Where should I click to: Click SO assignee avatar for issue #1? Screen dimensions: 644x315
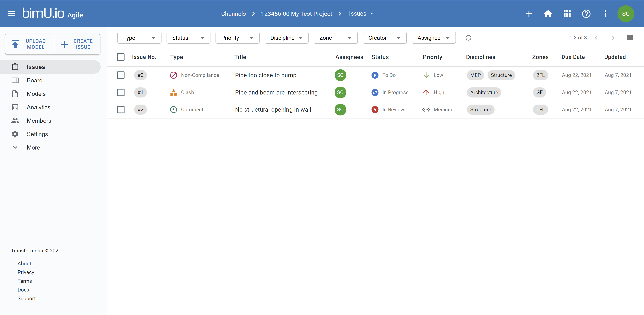(x=340, y=92)
